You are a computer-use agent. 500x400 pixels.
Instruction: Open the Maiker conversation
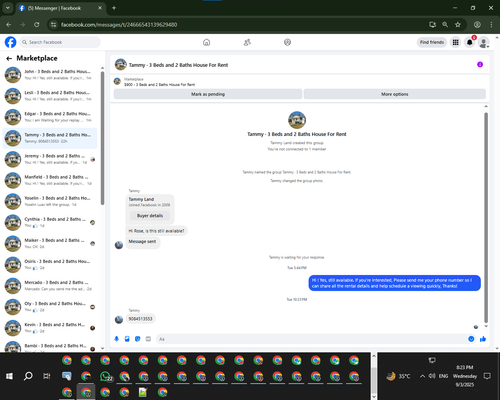50,243
